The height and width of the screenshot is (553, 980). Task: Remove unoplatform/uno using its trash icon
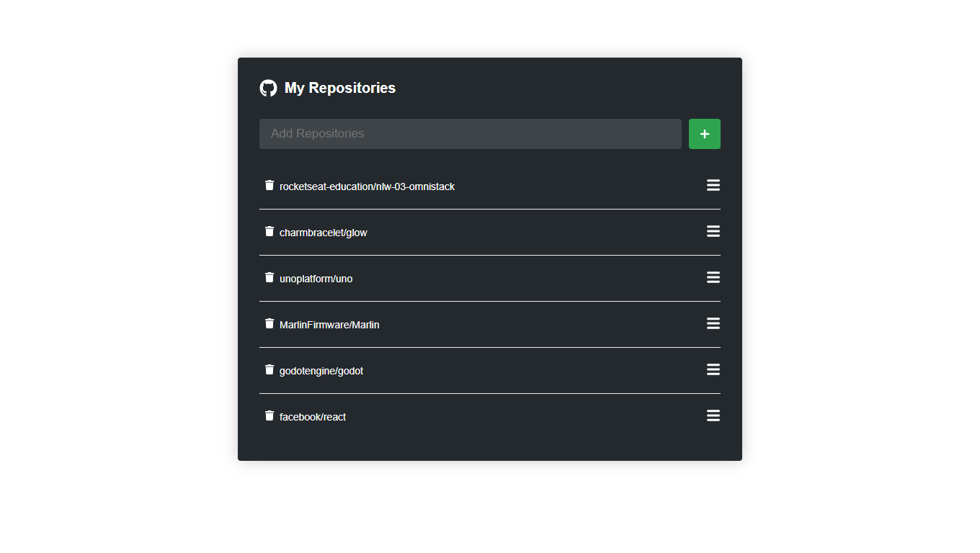269,277
